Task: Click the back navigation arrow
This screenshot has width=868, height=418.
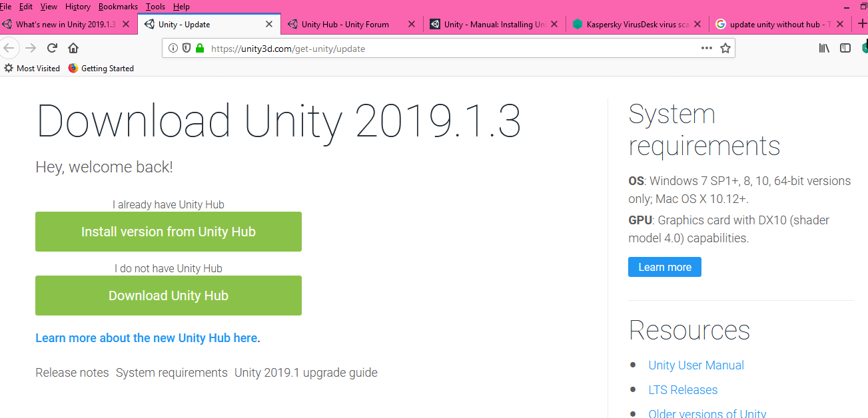Action: point(9,48)
